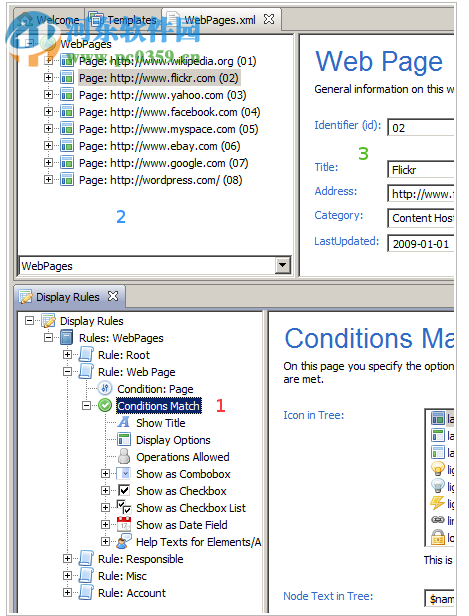Click the Show as Checkbox icon

point(124,490)
